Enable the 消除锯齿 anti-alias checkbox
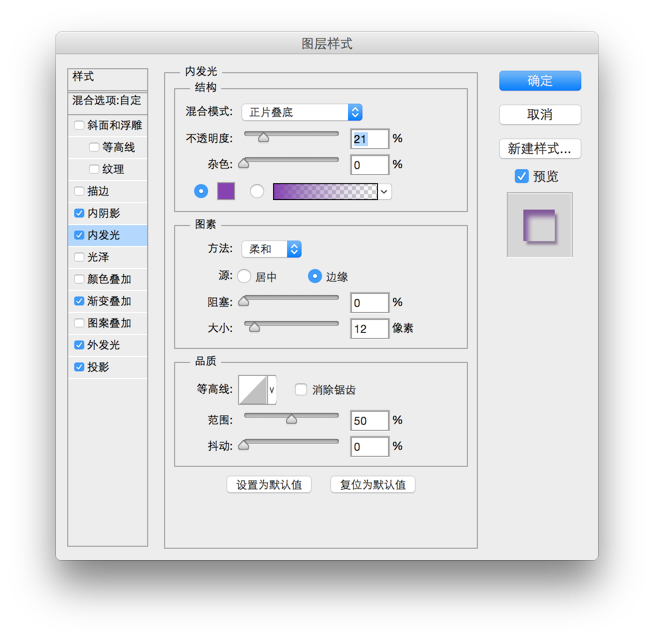The width and height of the screenshot is (654, 640). point(301,390)
